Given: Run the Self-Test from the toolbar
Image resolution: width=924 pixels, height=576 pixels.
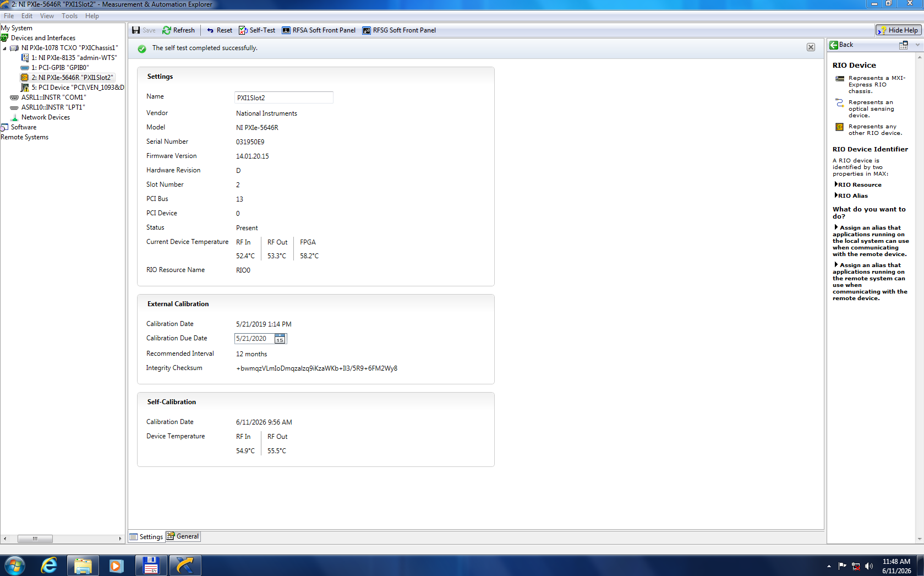Looking at the screenshot, I should (257, 30).
